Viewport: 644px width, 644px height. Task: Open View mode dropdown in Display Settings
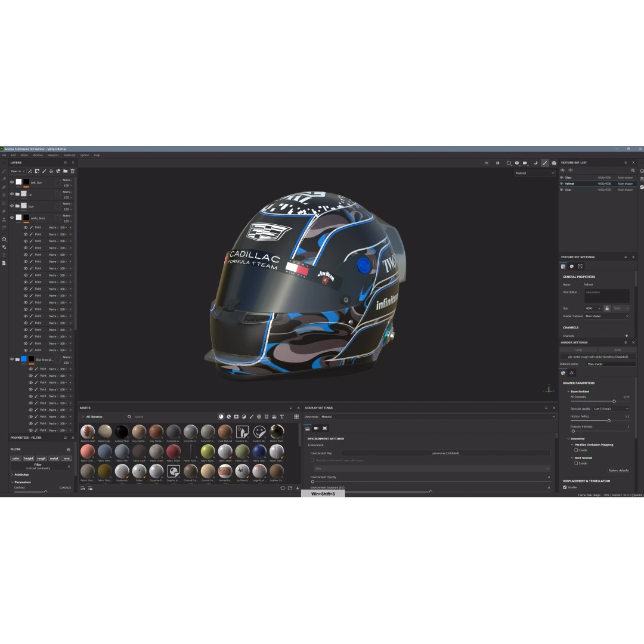coord(438,417)
